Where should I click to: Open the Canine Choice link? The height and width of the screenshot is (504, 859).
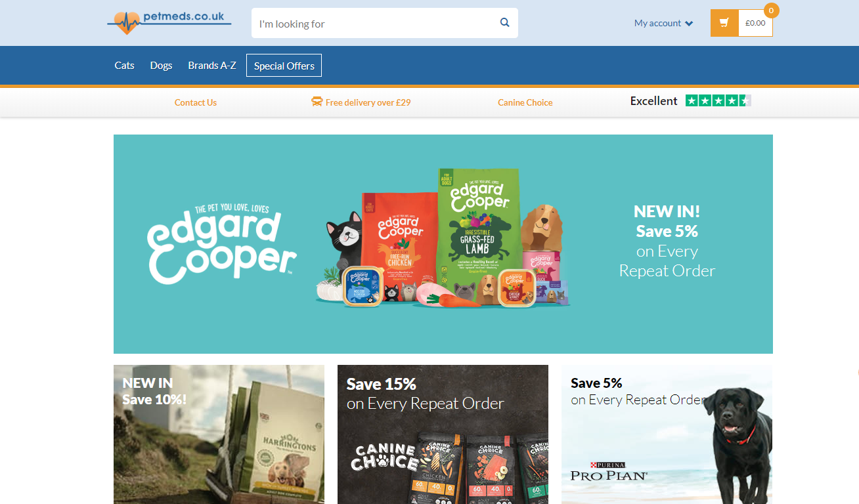[x=525, y=102]
